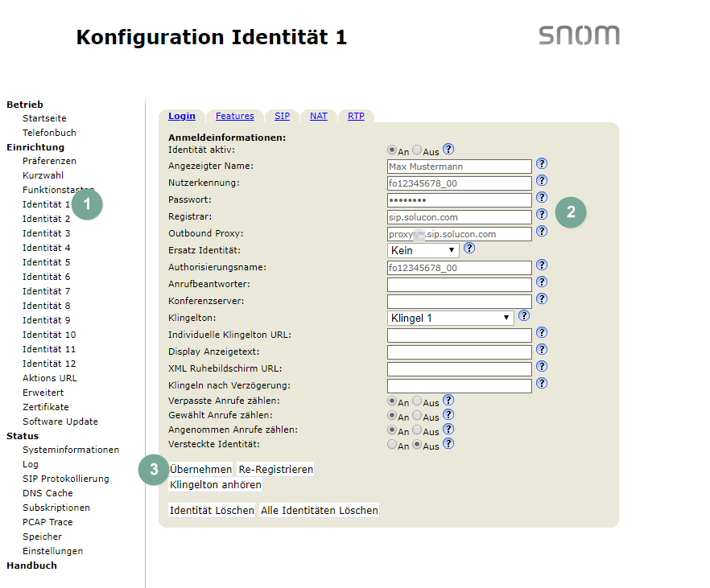Click Alle Identitäten Löschen button
The height and width of the screenshot is (588, 710).
(x=320, y=510)
